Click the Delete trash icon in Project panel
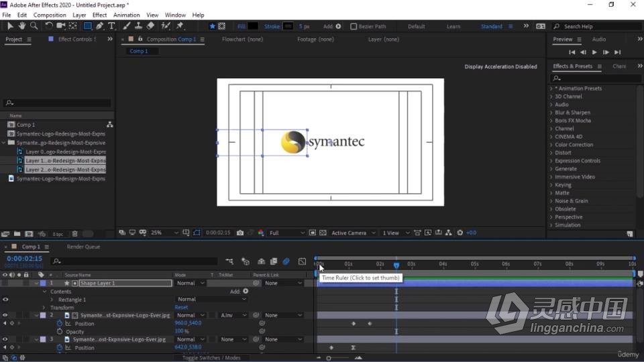The width and height of the screenshot is (644, 362). [x=74, y=234]
